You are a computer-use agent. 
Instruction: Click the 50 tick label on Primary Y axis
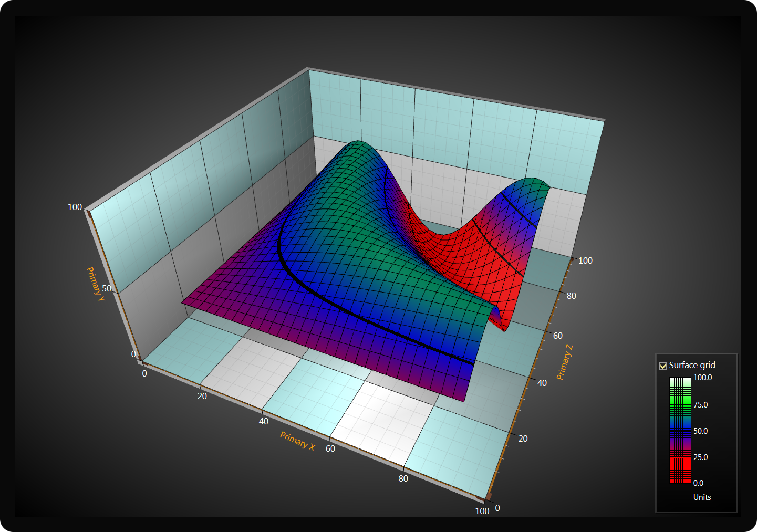[107, 288]
